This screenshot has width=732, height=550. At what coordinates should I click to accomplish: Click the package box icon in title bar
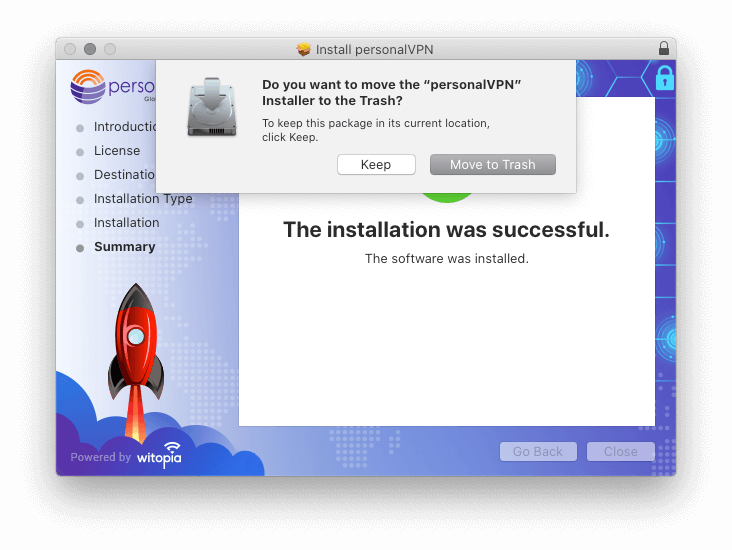pyautogui.click(x=304, y=50)
